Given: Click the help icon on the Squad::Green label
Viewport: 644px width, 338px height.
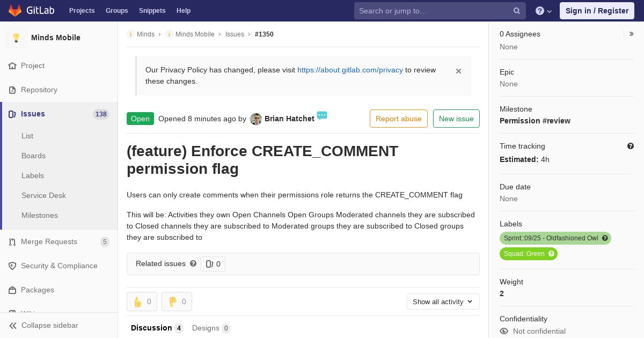Looking at the screenshot, I should [x=551, y=254].
